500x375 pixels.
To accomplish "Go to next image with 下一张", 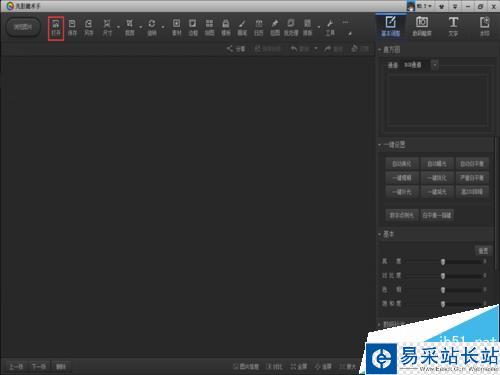I will (39, 367).
